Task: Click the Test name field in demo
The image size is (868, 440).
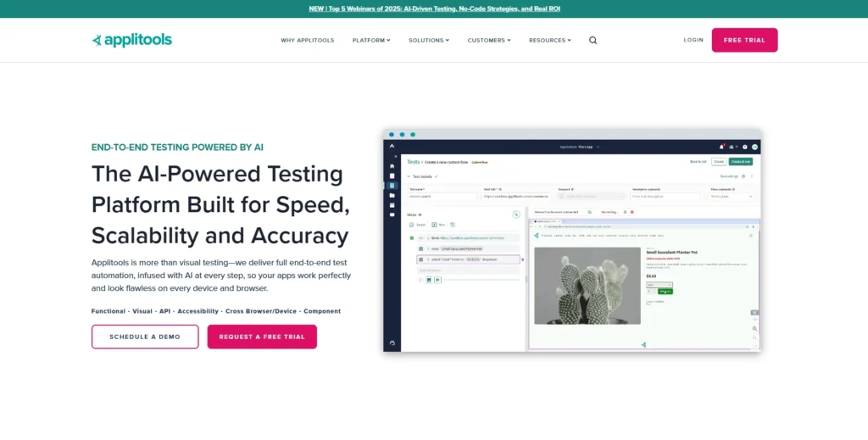Action: 442,197
